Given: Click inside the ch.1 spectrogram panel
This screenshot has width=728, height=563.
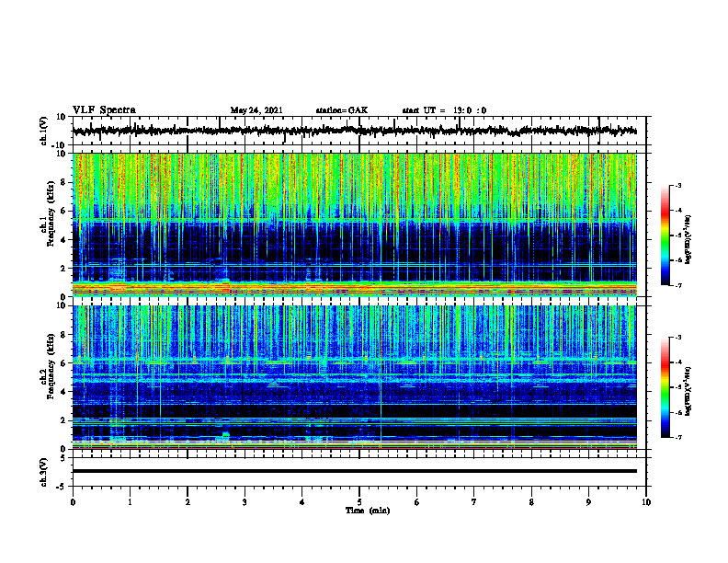Looking at the screenshot, I should (x=355, y=224).
